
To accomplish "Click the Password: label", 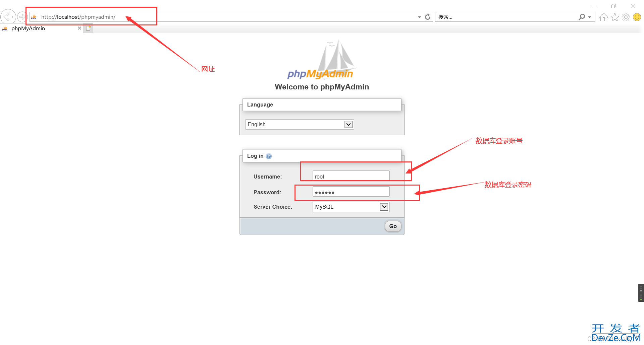I will pos(267,192).
